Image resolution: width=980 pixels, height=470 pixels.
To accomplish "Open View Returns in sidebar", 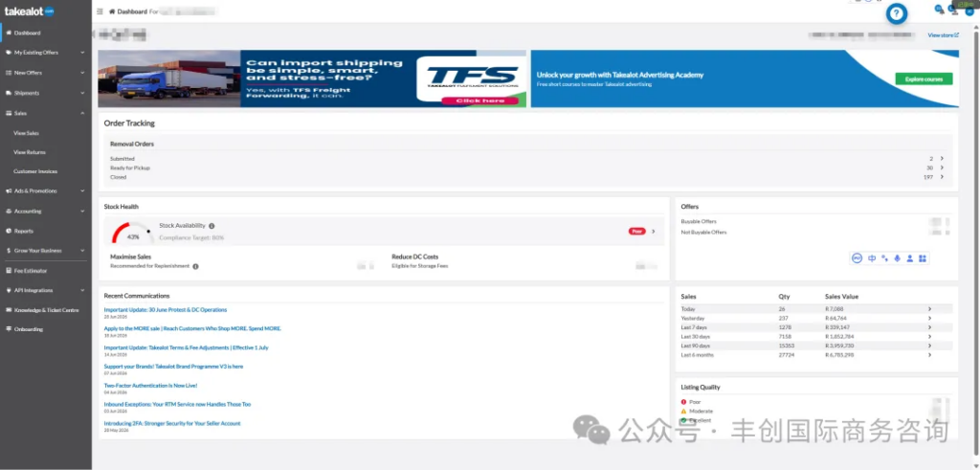I will [30, 152].
